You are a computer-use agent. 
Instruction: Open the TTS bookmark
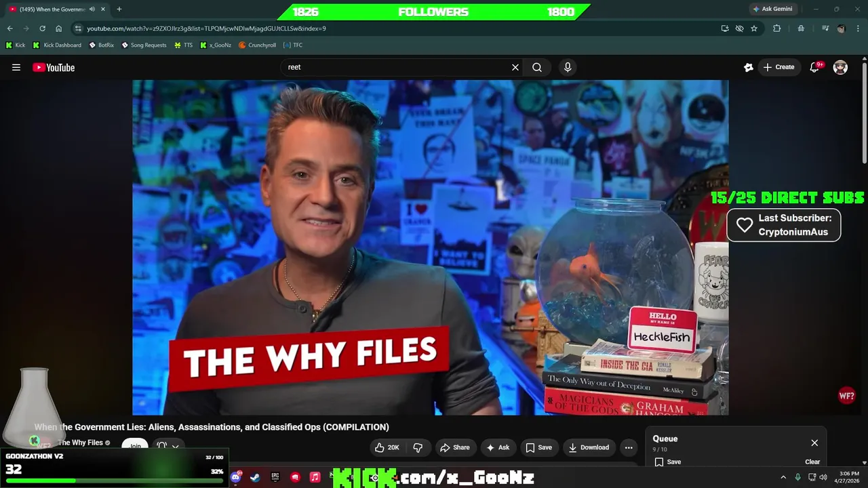click(183, 45)
